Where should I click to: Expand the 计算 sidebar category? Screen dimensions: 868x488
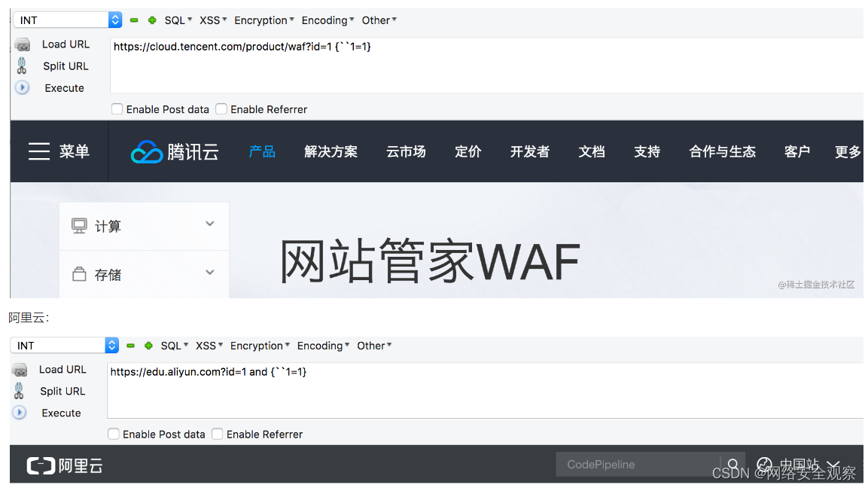pos(143,225)
